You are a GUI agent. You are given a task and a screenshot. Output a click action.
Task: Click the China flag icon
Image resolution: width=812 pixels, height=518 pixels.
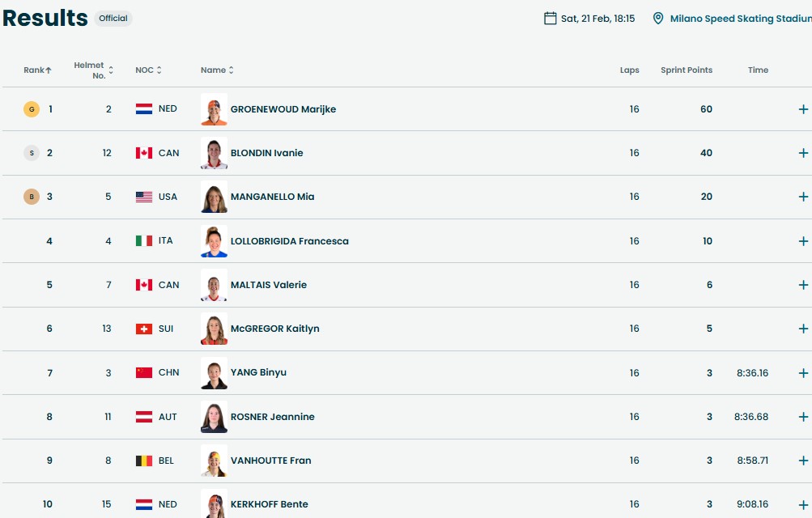pyautogui.click(x=144, y=373)
